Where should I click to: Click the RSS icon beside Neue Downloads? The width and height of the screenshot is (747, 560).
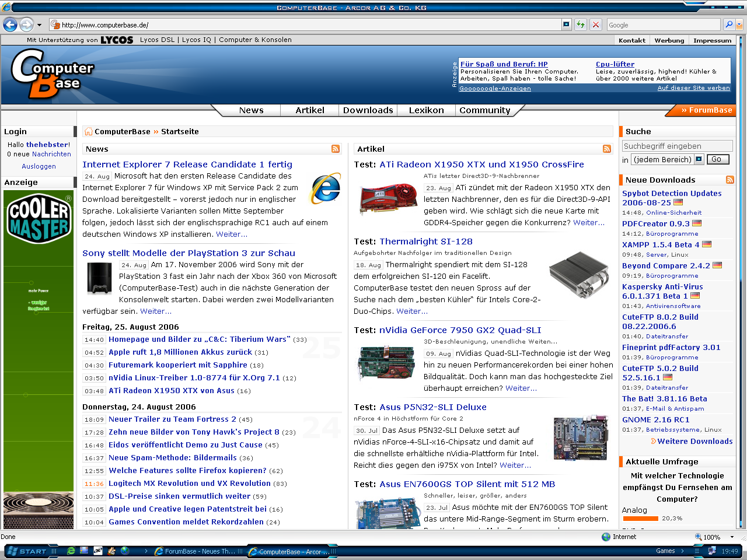pos(729,180)
